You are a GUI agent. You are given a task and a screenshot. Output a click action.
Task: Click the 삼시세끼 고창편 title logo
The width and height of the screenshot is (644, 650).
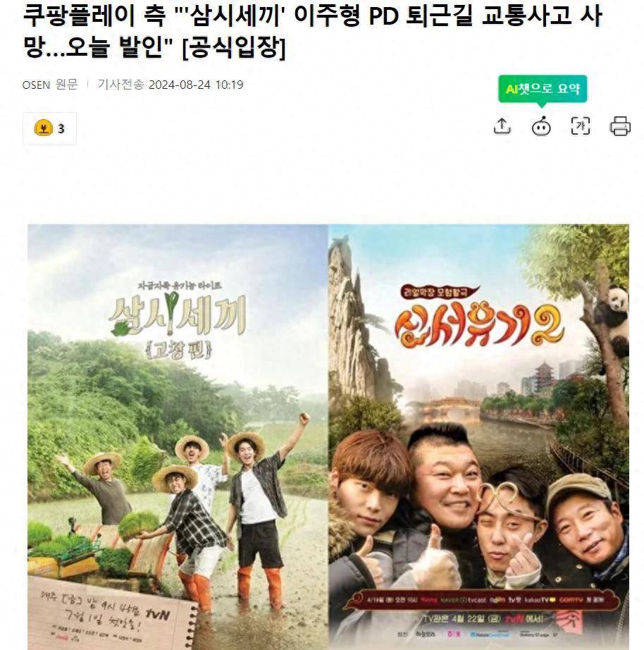point(178,320)
